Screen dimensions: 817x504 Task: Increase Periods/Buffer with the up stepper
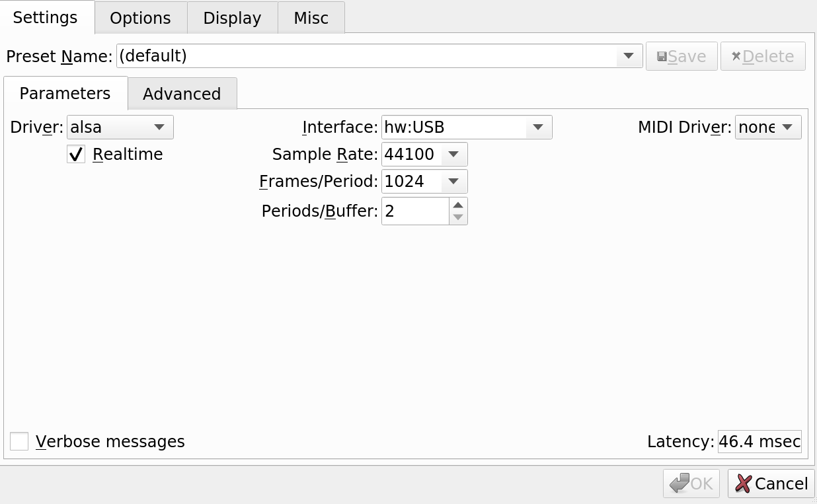pyautogui.click(x=458, y=206)
